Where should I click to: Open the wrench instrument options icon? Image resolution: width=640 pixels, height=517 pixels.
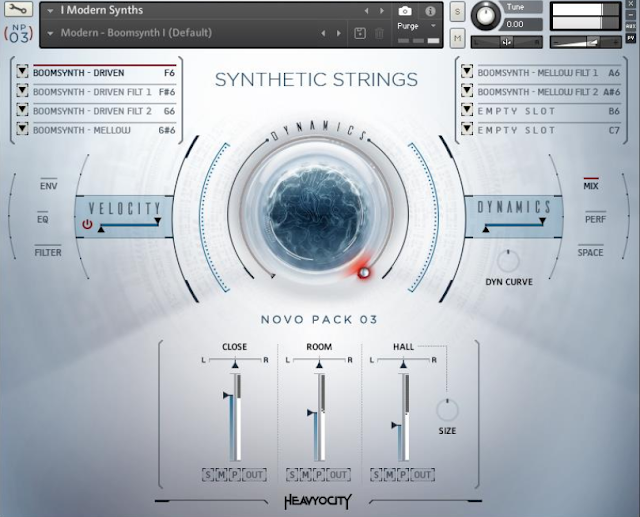click(x=18, y=9)
